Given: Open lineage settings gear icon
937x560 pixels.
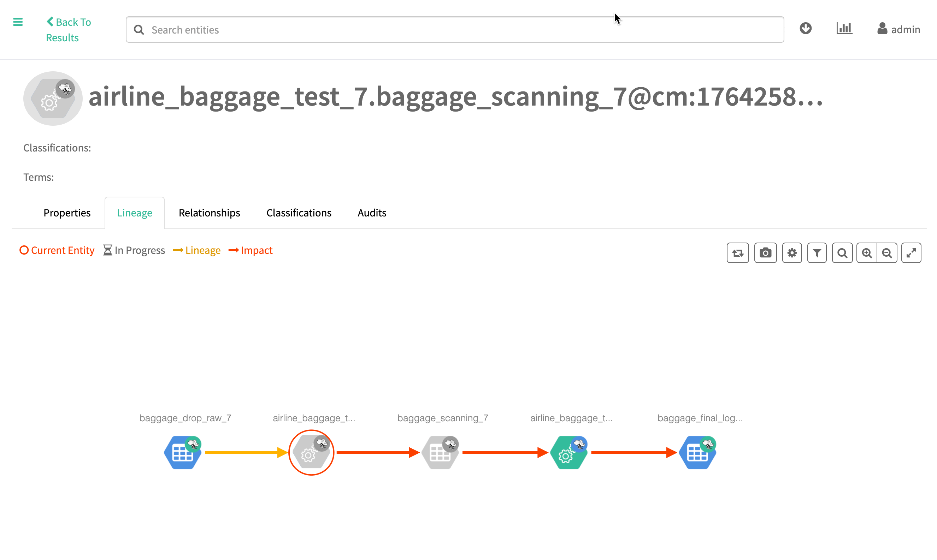Looking at the screenshot, I should 792,253.
